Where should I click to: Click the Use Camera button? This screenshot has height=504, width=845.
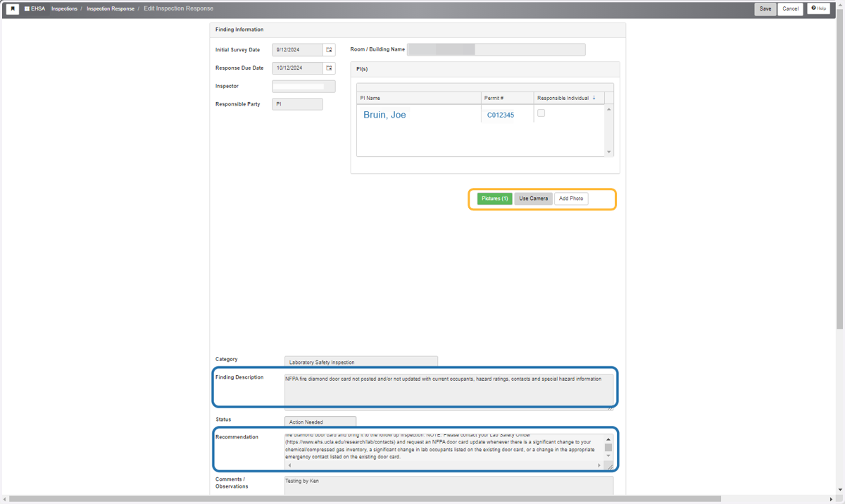point(533,199)
